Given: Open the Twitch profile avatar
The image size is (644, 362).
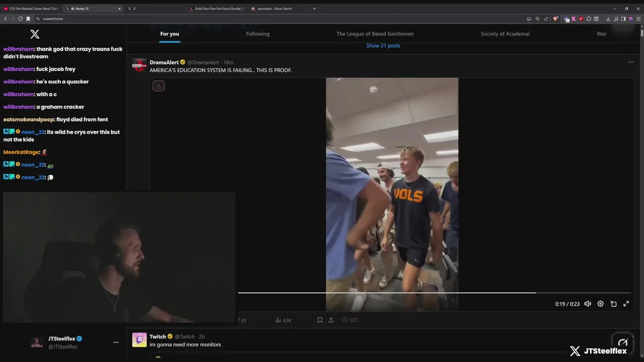Looking at the screenshot, I should (139, 340).
